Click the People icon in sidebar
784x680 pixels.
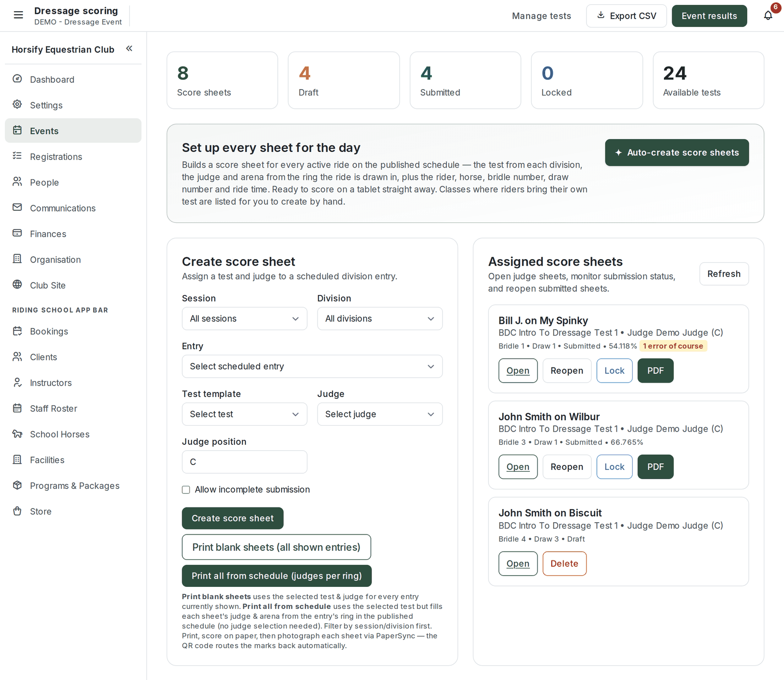coord(17,182)
